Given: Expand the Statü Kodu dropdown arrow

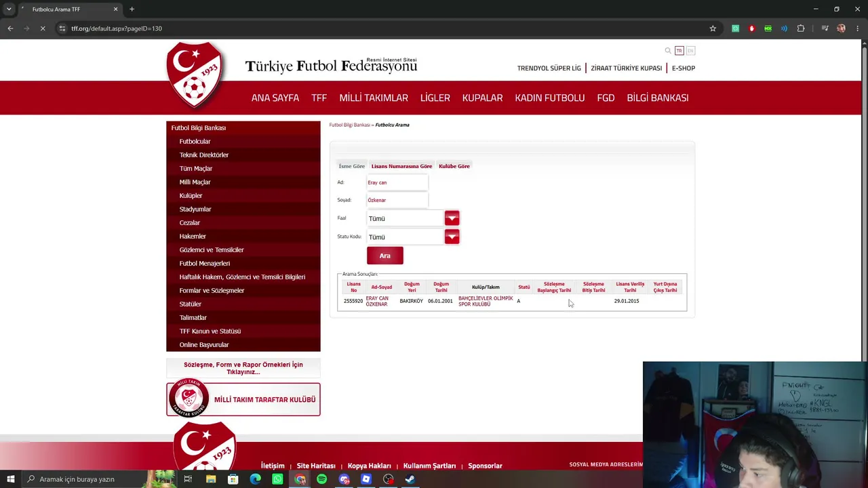Looking at the screenshot, I should click(452, 237).
